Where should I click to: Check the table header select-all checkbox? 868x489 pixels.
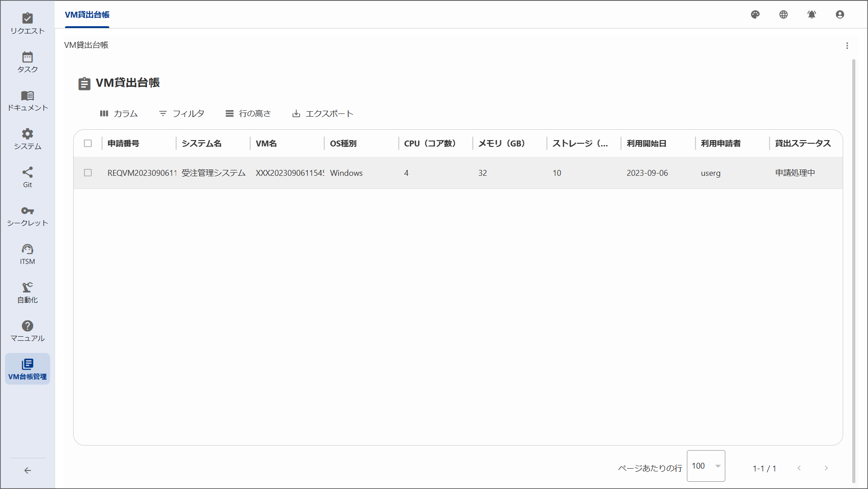coord(88,143)
